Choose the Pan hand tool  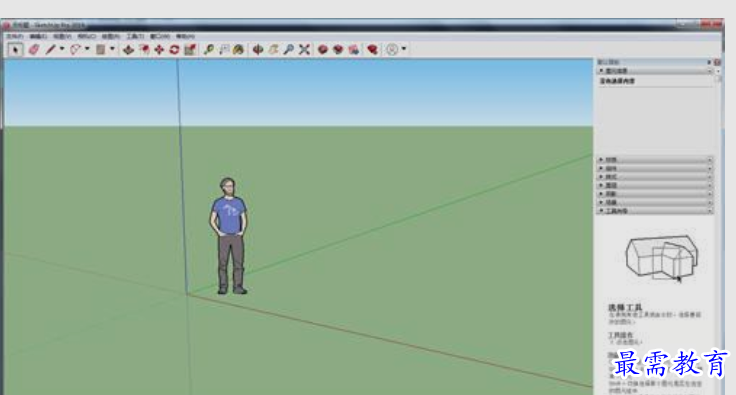273,49
